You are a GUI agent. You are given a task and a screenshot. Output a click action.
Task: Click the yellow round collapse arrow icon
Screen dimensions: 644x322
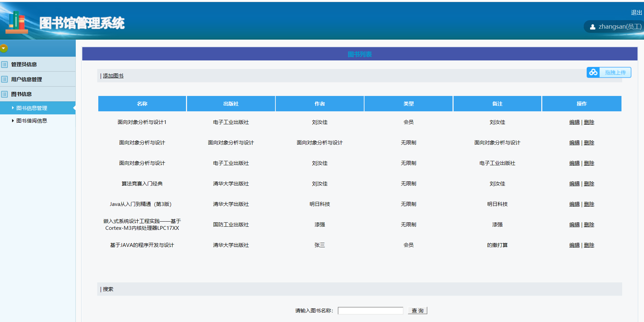4,48
